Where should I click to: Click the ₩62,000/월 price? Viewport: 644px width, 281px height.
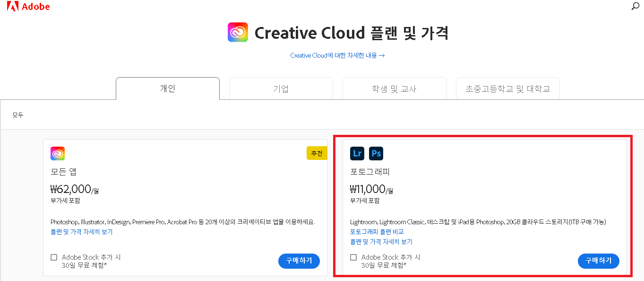tap(75, 189)
